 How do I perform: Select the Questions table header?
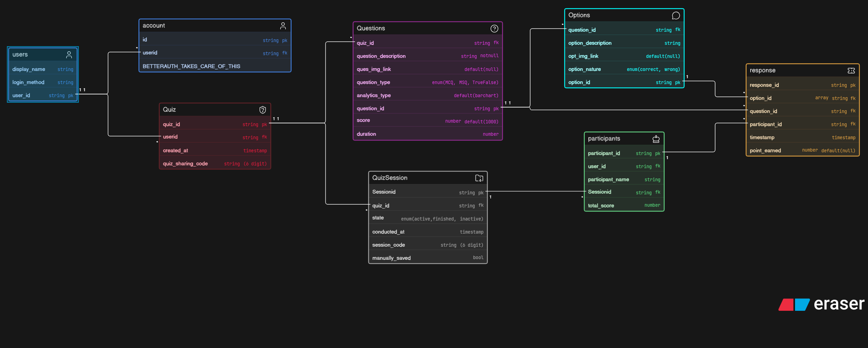point(428,29)
